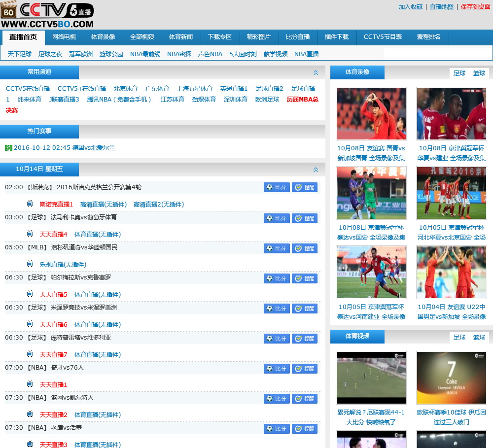Click the TV icon beside 天天直播7
This screenshot has width=493, height=448.
click(x=30, y=354)
